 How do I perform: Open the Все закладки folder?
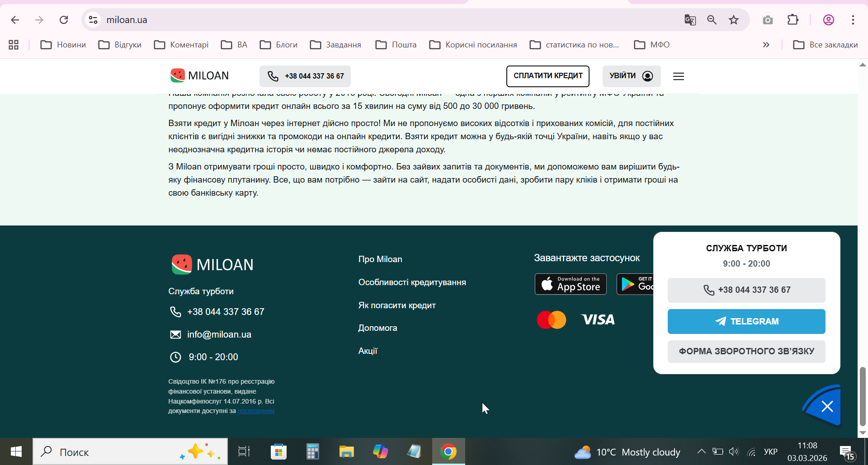pyautogui.click(x=826, y=45)
